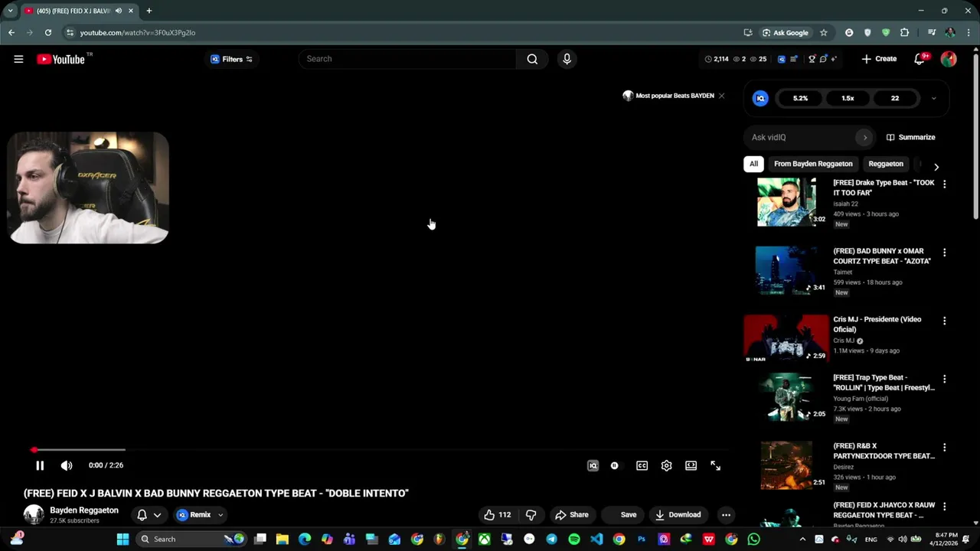Select the 5.2% stat pill
The image size is (980, 551).
pos(800,98)
